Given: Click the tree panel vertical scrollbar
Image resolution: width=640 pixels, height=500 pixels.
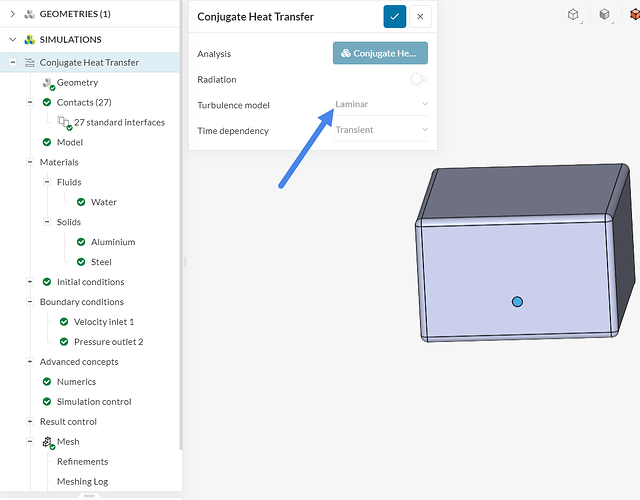Looking at the screenshot, I should click(x=181, y=224).
